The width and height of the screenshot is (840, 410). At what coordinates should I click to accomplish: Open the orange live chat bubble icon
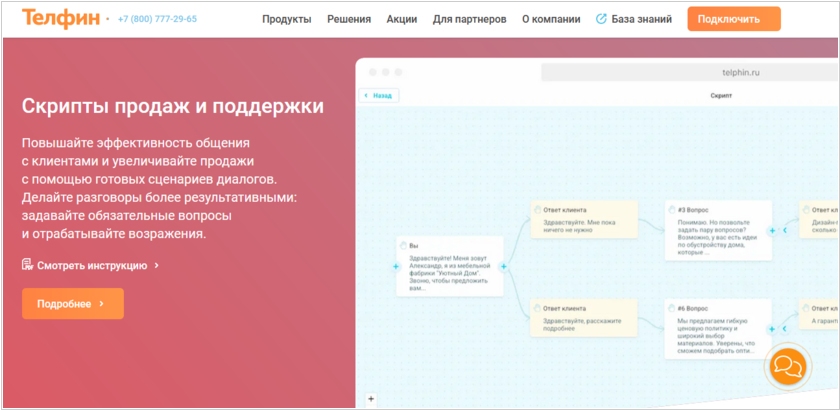click(788, 367)
